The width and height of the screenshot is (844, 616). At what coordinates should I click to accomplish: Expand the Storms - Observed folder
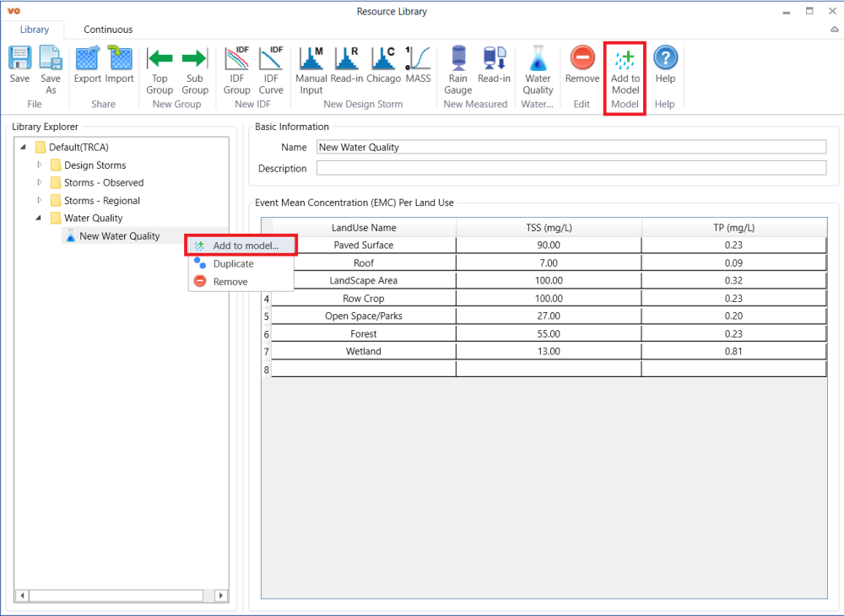40,183
